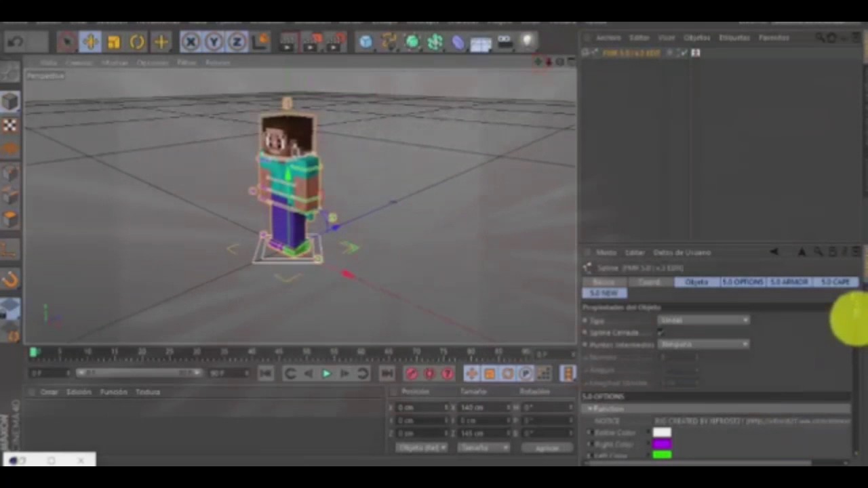Viewport: 868px width, 488px height.
Task: Open the Edición menu in Material Manager
Action: [x=79, y=392]
